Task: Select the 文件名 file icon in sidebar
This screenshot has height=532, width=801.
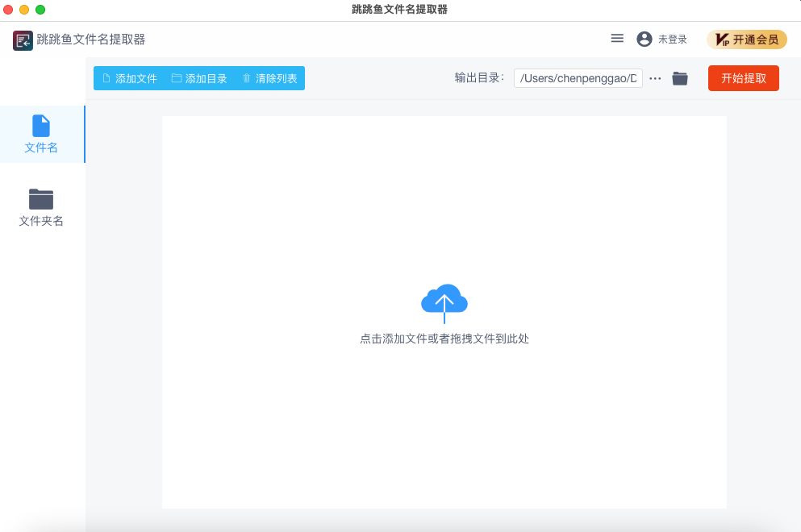Action: (x=41, y=126)
